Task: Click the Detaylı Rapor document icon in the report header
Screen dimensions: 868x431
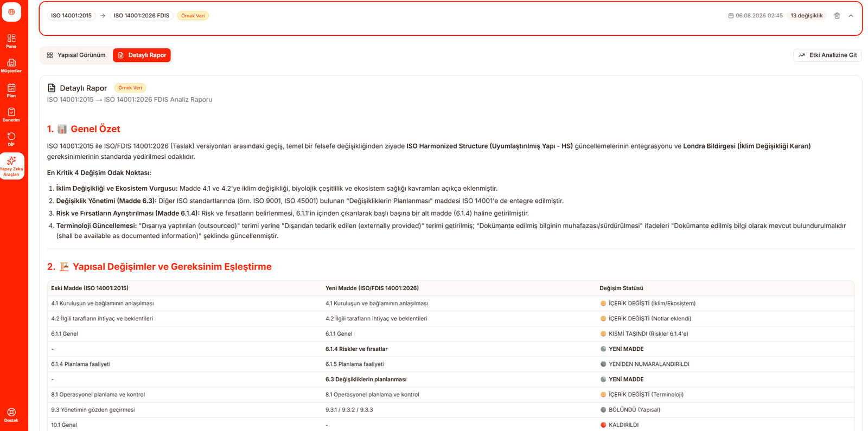Action: tap(52, 88)
